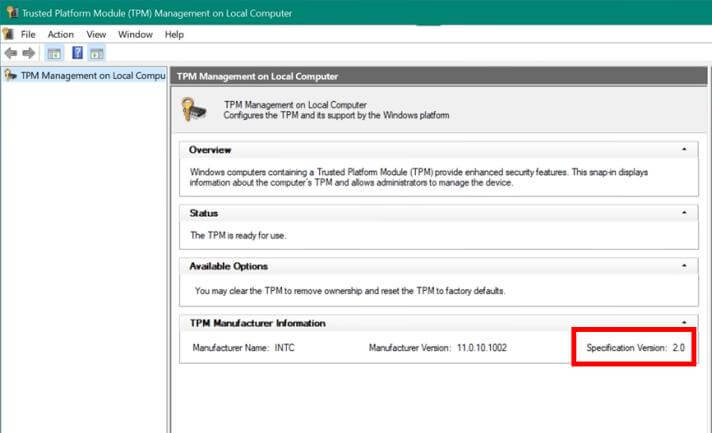This screenshot has height=433, width=712.
Task: Collapse the Available Options section
Action: pos(683,266)
